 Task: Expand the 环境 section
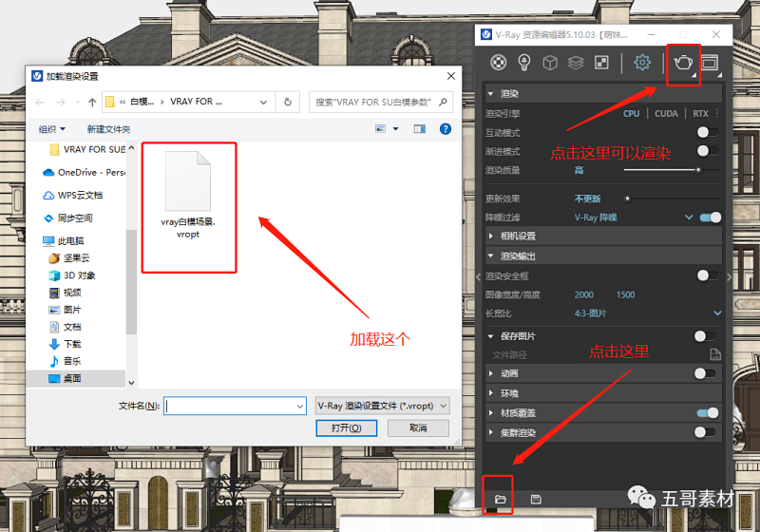click(490, 393)
